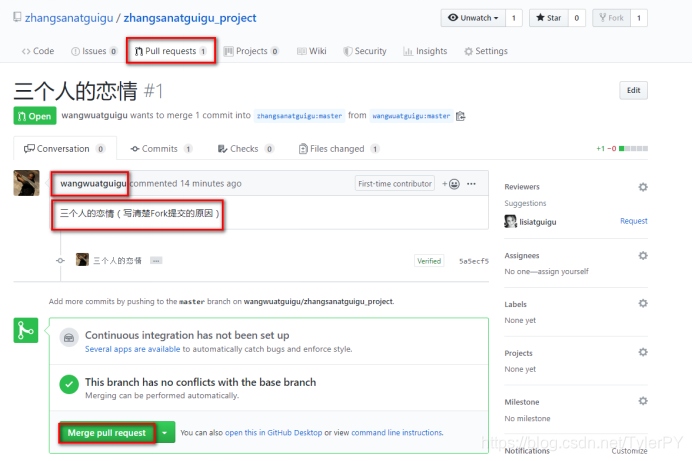Open the zhangsanatguigu owner link

(69, 18)
